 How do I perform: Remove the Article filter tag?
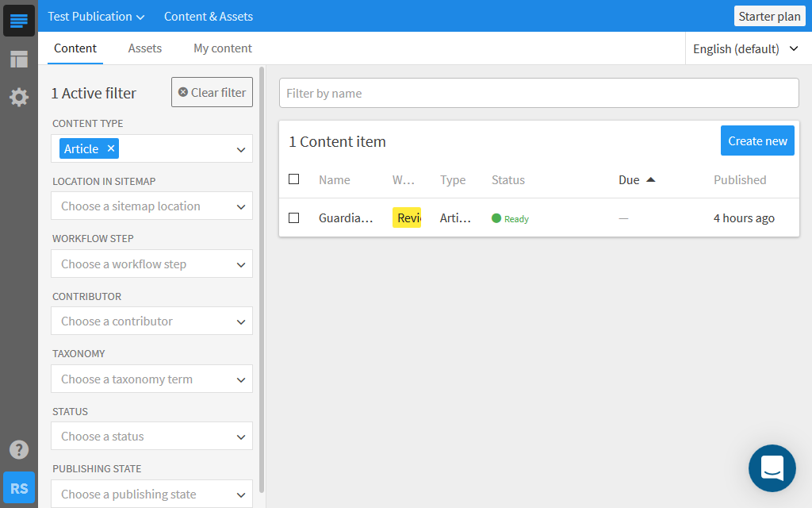pyautogui.click(x=111, y=148)
